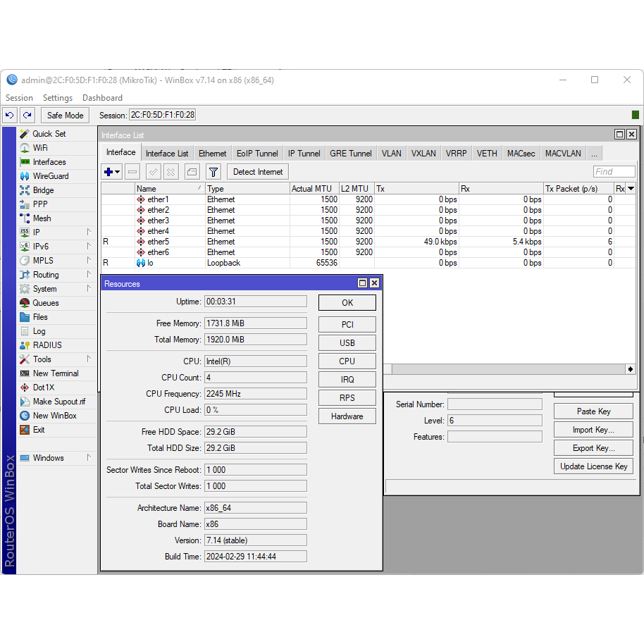Click the disable cross toolbar button
644x644 pixels.
tap(171, 172)
